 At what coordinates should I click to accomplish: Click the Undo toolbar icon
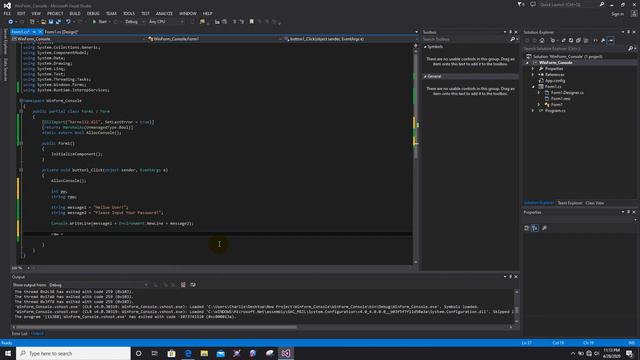(68, 22)
